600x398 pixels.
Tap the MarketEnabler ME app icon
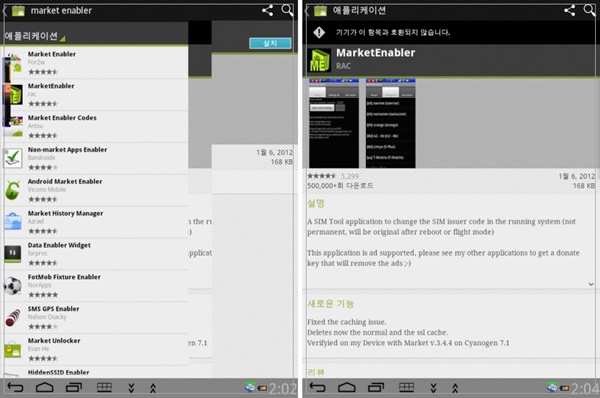point(320,60)
